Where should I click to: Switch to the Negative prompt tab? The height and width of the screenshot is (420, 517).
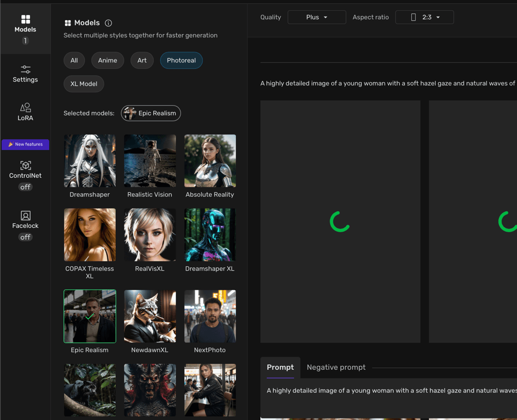tap(336, 367)
